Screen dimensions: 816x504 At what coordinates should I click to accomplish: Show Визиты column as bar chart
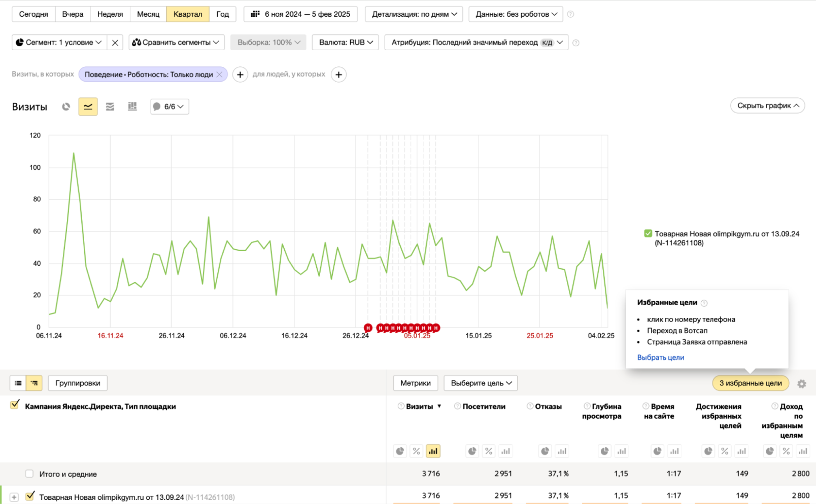coord(433,451)
